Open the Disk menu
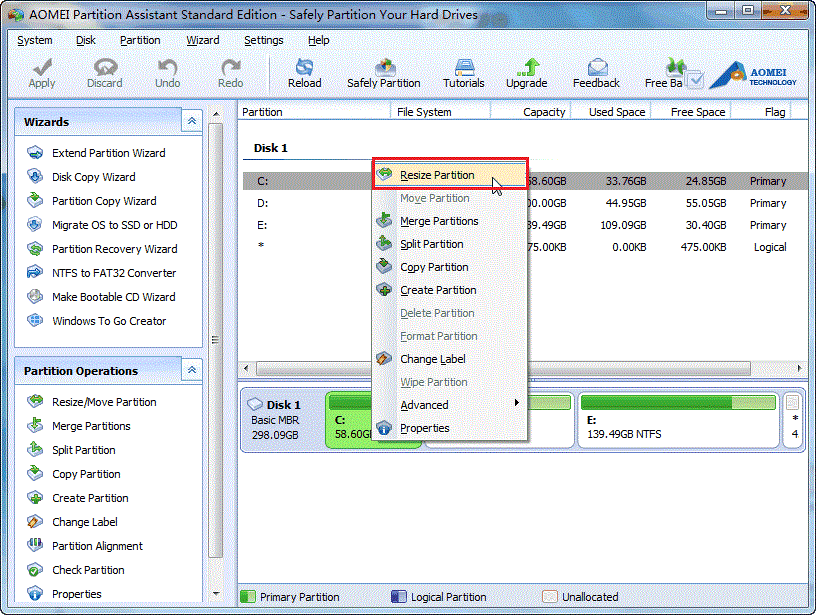This screenshot has height=615, width=816. click(x=85, y=40)
